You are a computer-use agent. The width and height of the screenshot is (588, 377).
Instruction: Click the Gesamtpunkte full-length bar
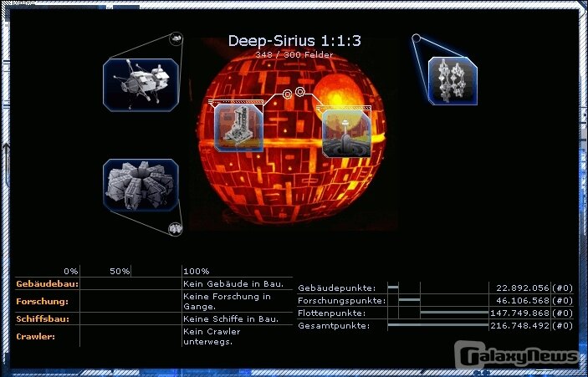pyautogui.click(x=438, y=325)
